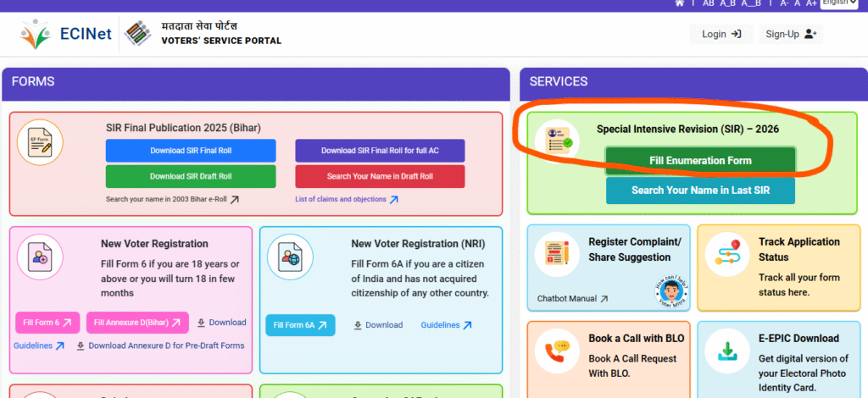
Task: Open the English language dropdown
Action: pos(838,3)
